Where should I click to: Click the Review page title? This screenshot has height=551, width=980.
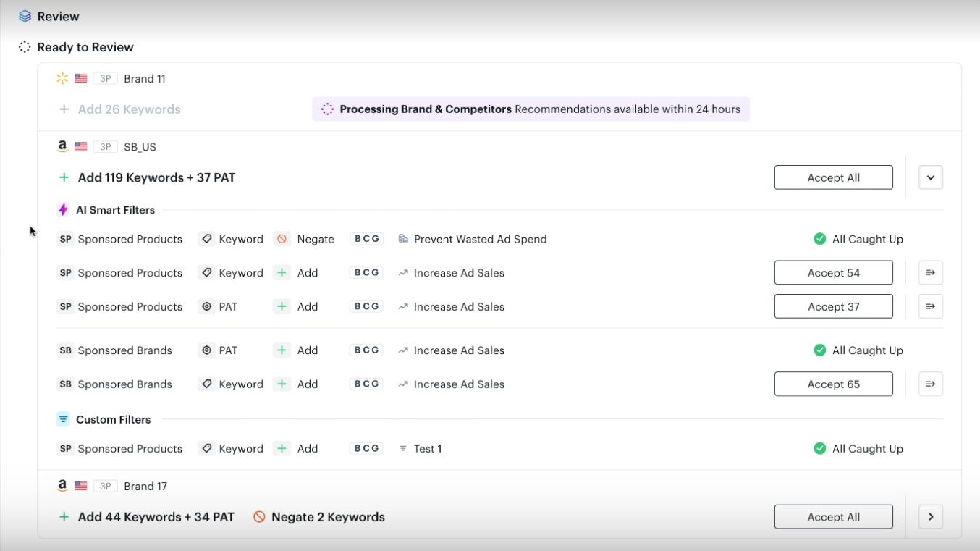point(59,16)
